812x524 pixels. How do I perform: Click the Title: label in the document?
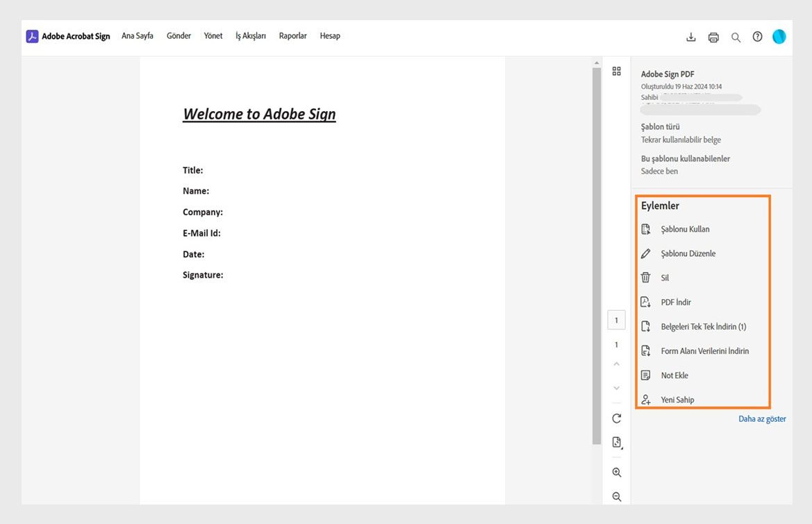tap(192, 170)
